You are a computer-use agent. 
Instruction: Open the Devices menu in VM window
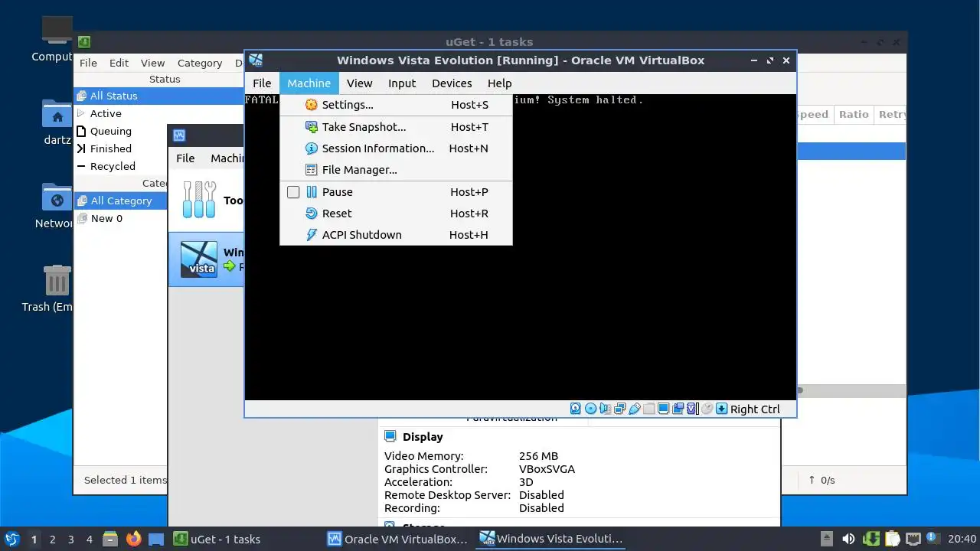(452, 83)
